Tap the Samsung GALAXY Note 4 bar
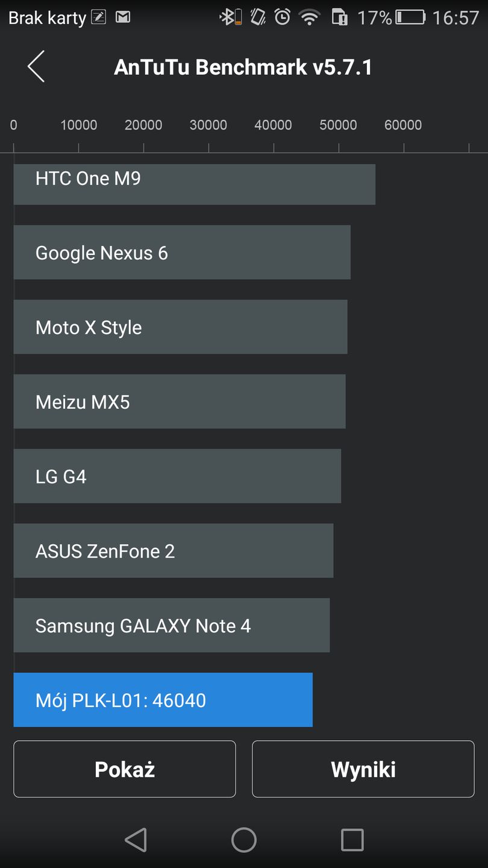Screen dimensions: 488x868 tap(172, 625)
